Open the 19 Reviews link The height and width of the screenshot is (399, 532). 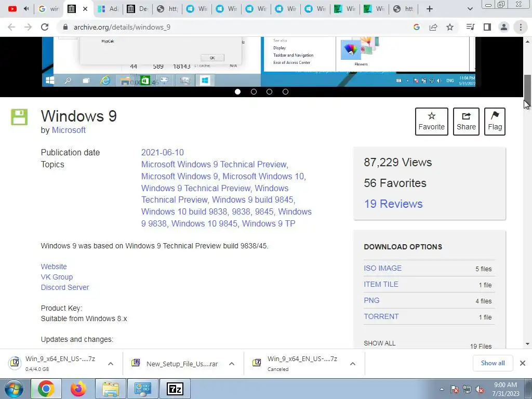click(x=393, y=204)
